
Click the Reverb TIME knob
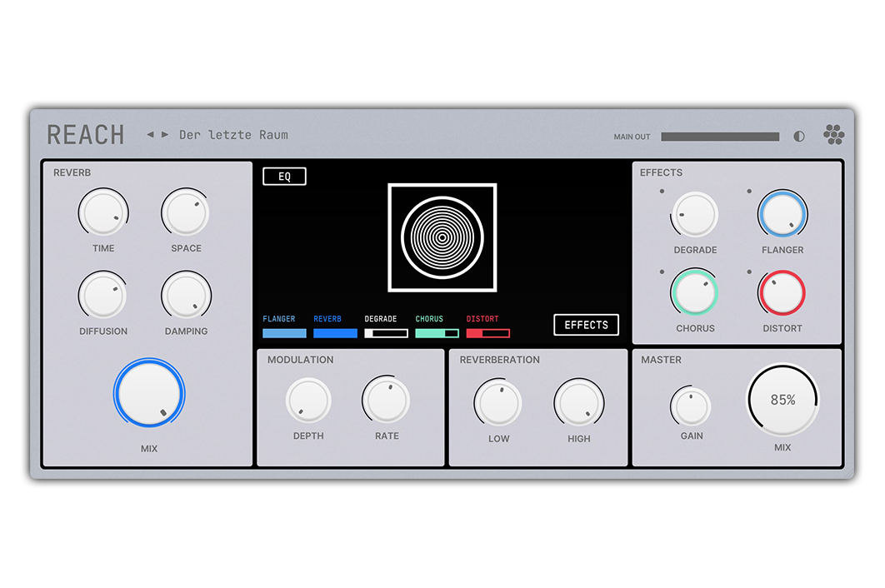pos(103,212)
